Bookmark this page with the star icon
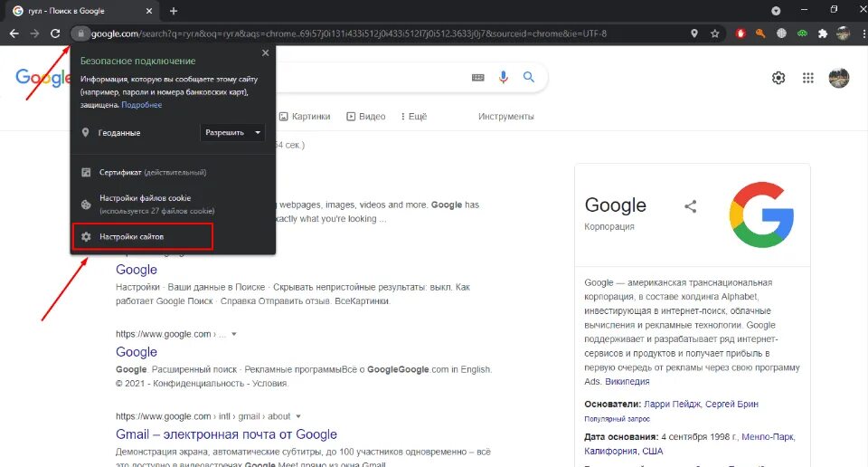 (714, 33)
